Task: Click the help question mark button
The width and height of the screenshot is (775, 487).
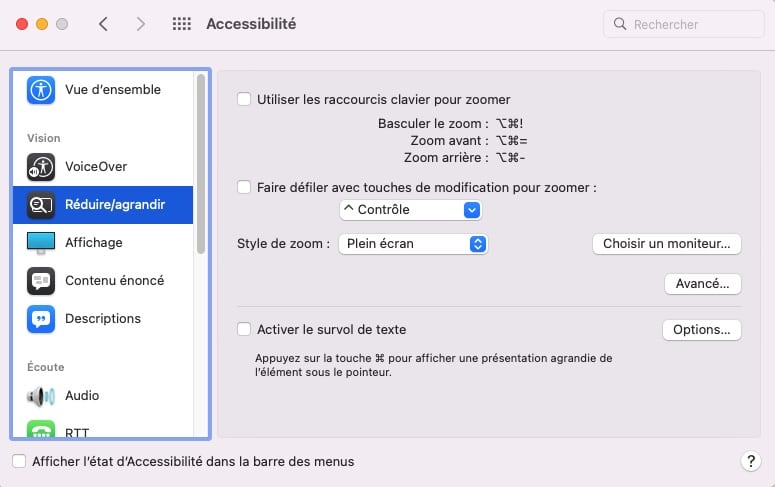Action: (750, 461)
